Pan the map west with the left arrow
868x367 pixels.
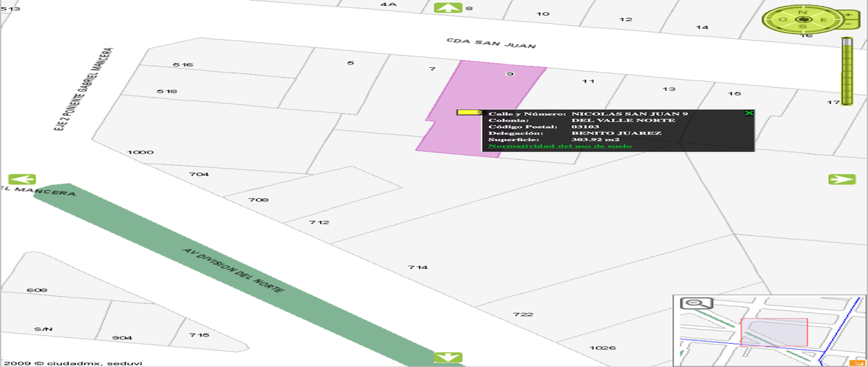pos(22,179)
